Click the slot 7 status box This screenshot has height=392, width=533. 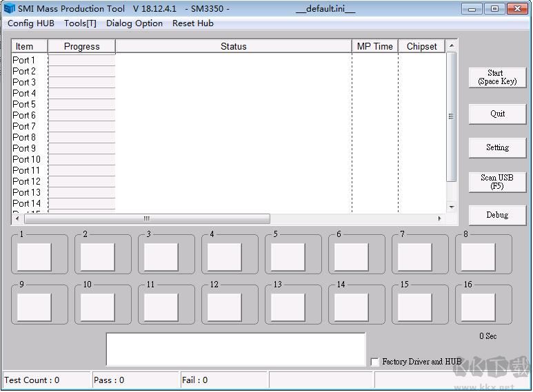point(414,257)
